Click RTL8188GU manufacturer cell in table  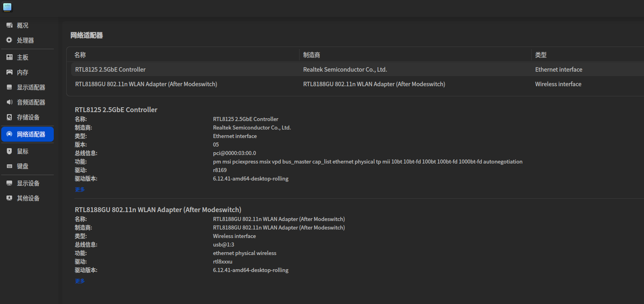tap(374, 84)
